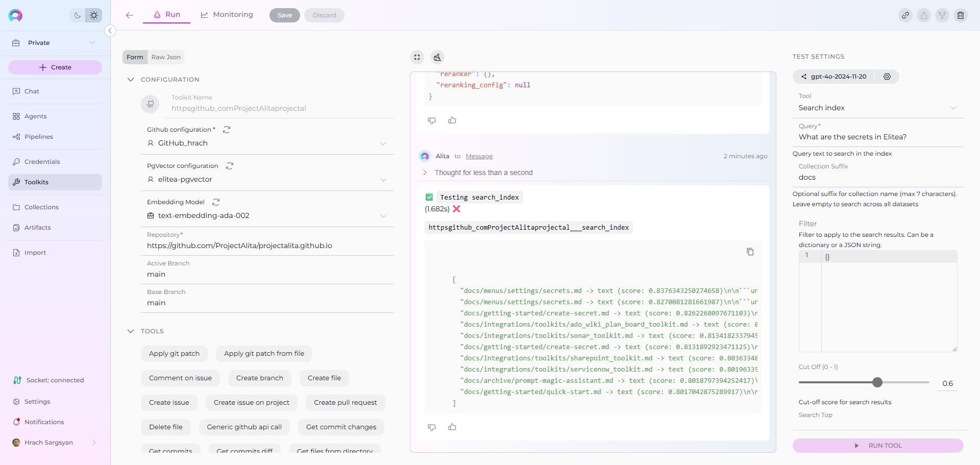Open the Monitoring tab

pyautogui.click(x=227, y=15)
